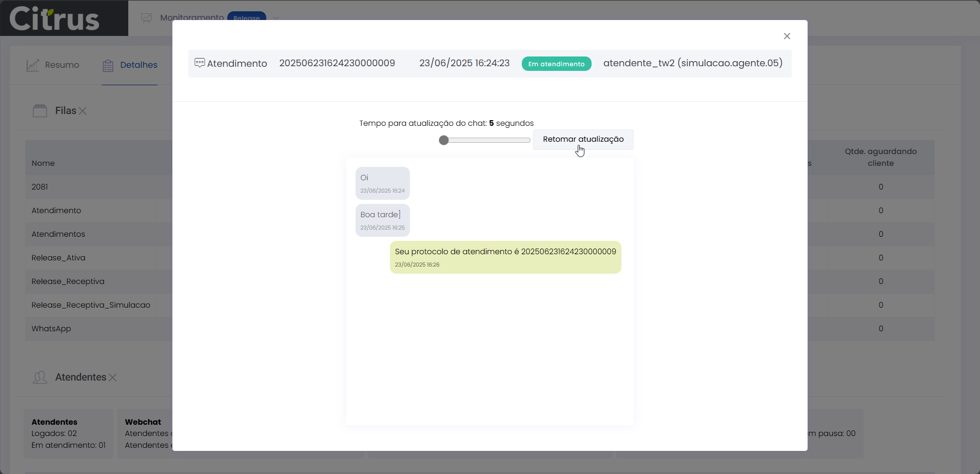Select the WhatsApp queue row
The height and width of the screenshot is (474, 980).
click(51, 329)
